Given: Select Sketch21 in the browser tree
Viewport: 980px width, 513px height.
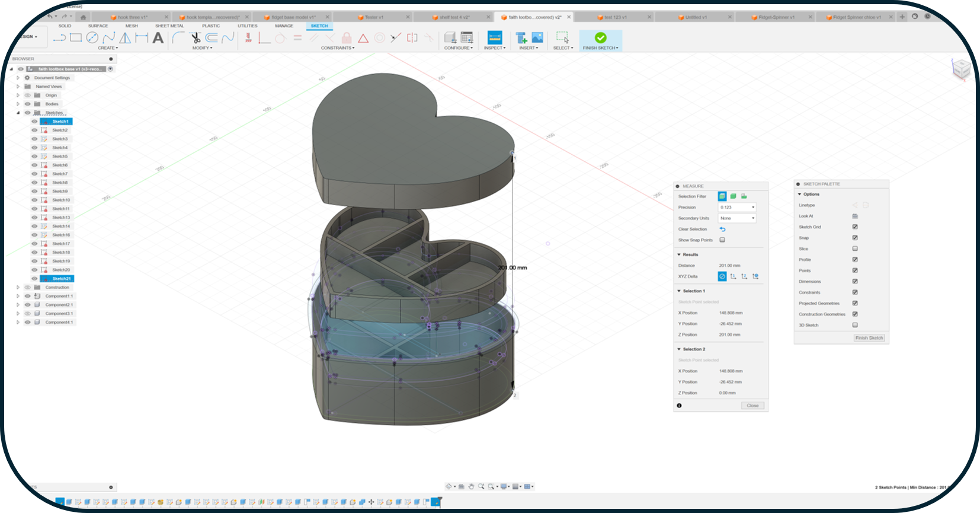Looking at the screenshot, I should coord(61,279).
